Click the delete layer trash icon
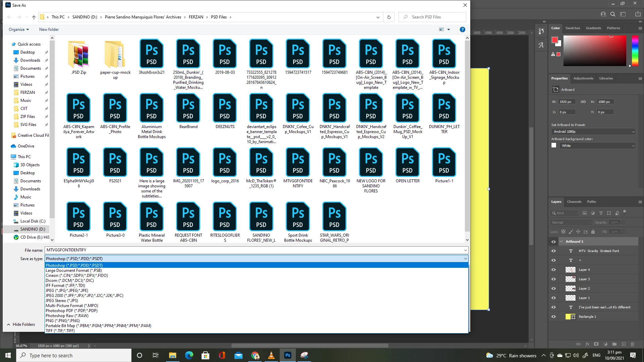Viewport: 644px width, 362px height. click(632, 344)
